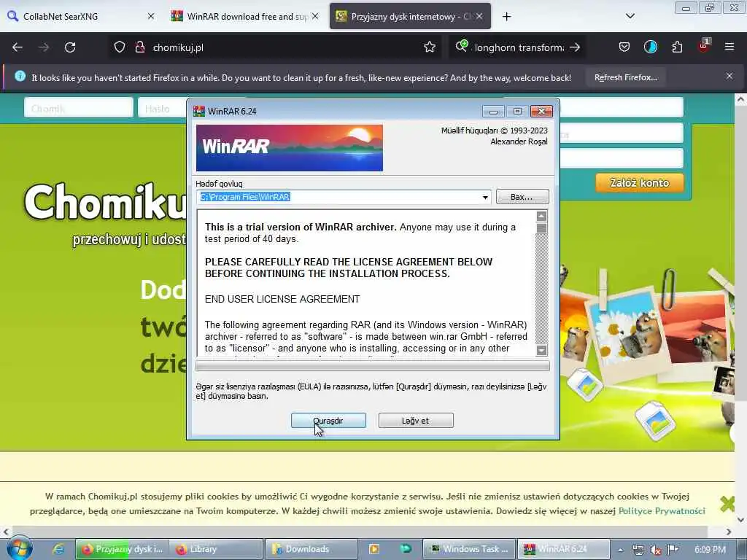Screen dimensions: 747x560
Task: Click the info icon in notification bar
Action: pyautogui.click(x=20, y=76)
